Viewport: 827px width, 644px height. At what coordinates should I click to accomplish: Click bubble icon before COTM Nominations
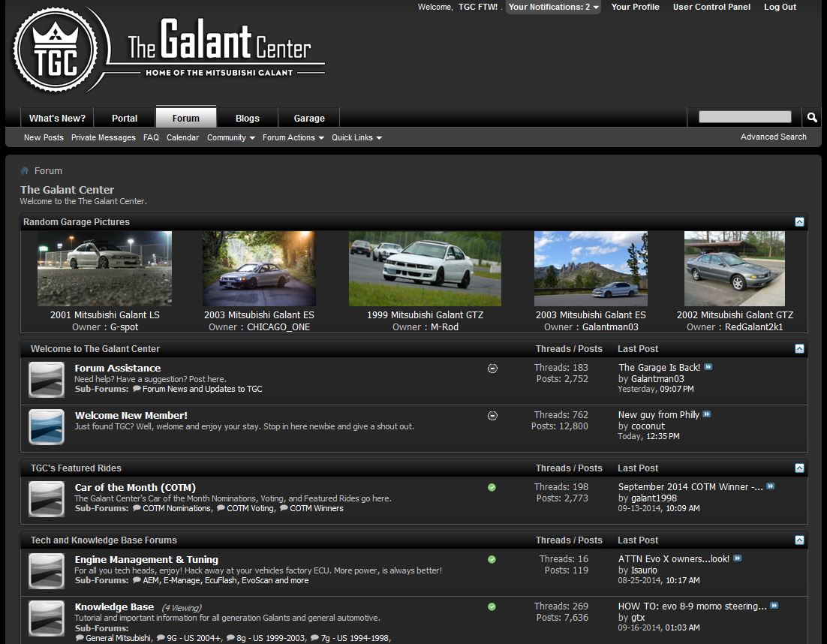point(137,508)
